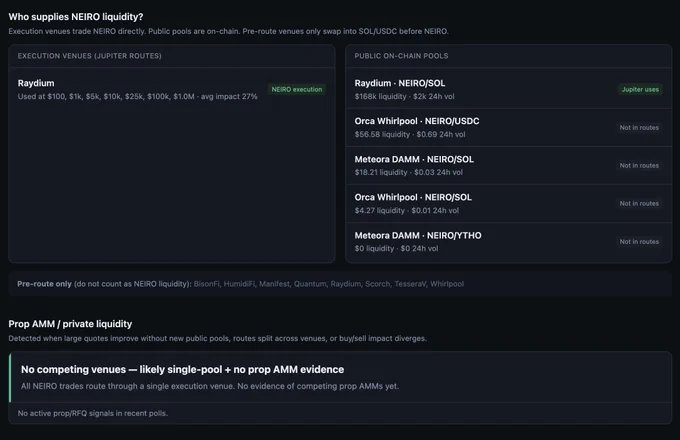Click '$4.27 liquidity · $0.01 24h vol' text

(x=406, y=210)
